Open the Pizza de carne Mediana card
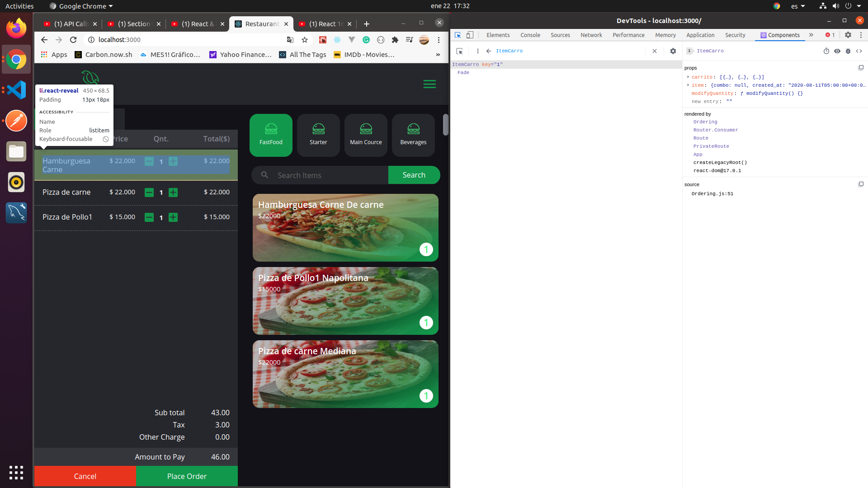The height and width of the screenshot is (488, 868). click(x=345, y=374)
